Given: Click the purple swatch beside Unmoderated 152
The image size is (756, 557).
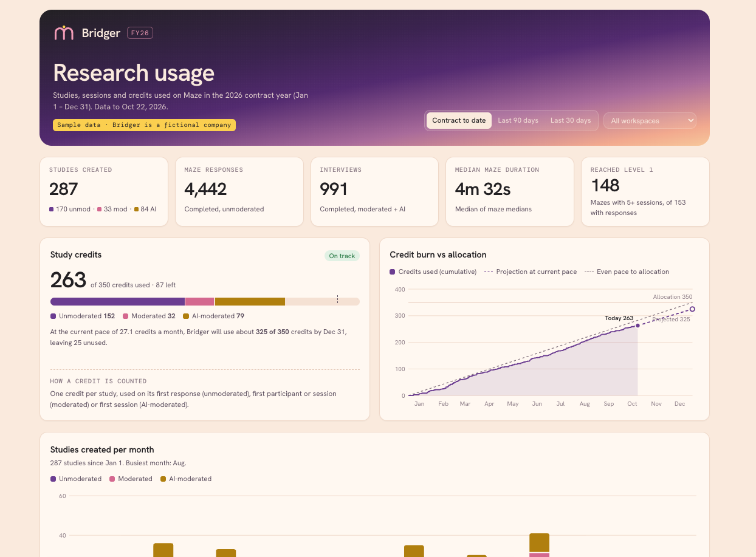Looking at the screenshot, I should pos(53,316).
